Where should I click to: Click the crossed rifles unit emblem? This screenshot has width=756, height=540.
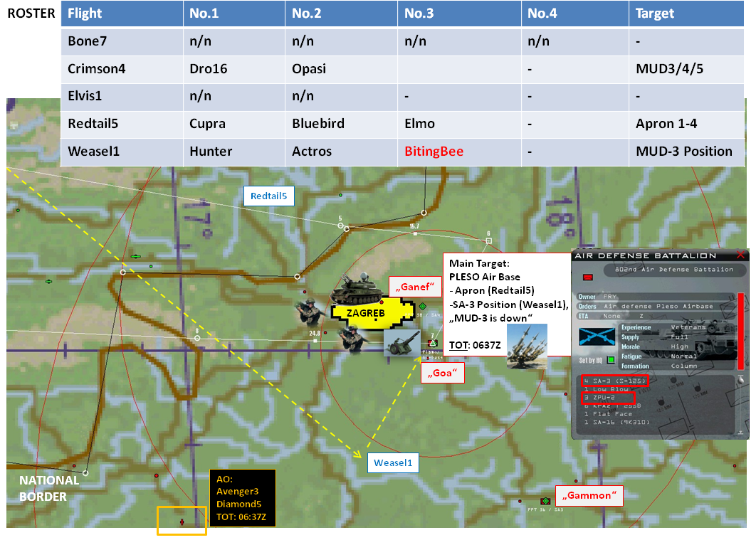597,337
